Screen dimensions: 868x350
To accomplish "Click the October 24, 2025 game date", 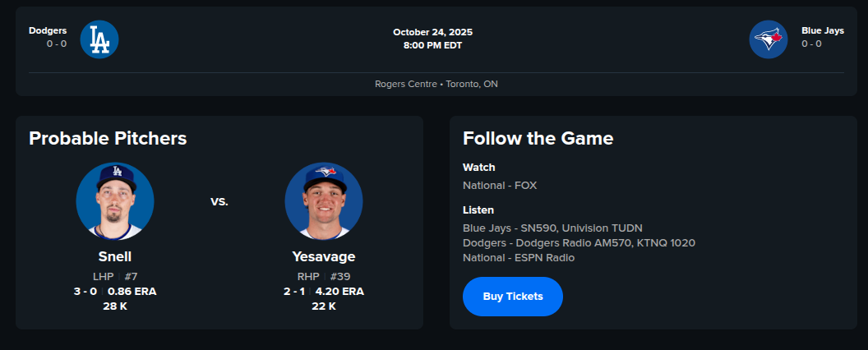I will click(x=432, y=32).
